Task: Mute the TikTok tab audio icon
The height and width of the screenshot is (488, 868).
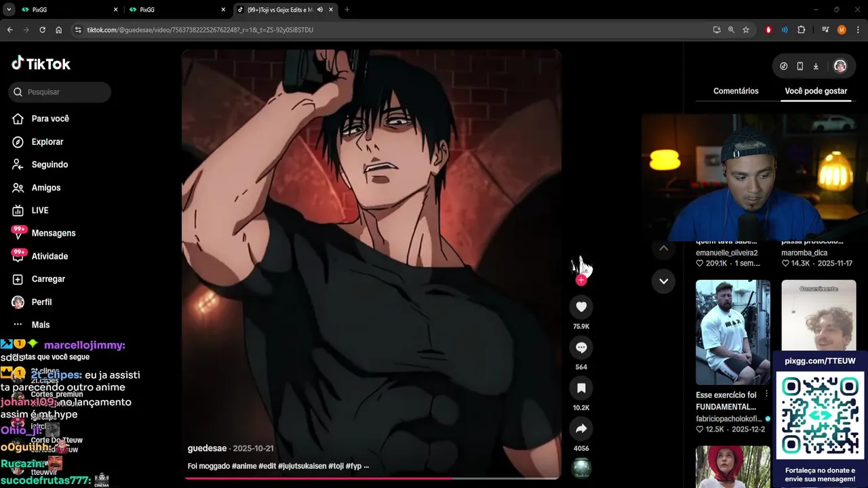Action: (x=319, y=9)
